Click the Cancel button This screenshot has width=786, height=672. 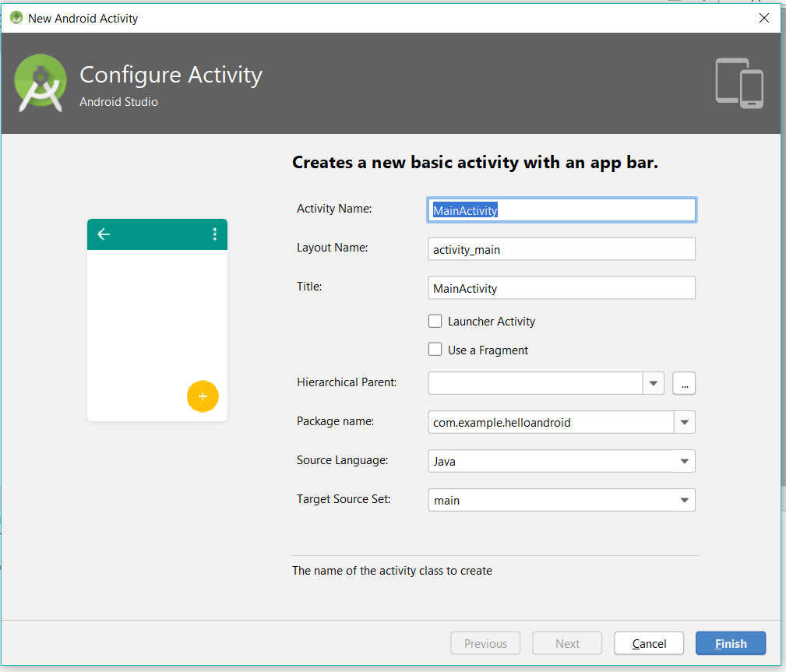[649, 643]
